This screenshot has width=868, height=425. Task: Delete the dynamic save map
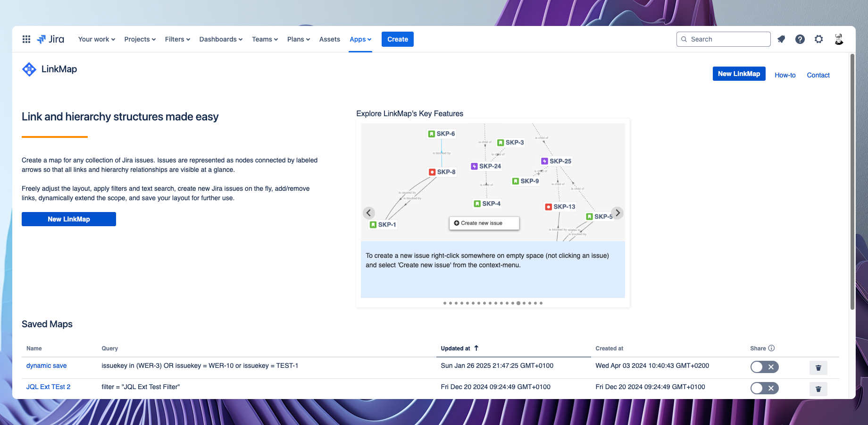pos(818,367)
